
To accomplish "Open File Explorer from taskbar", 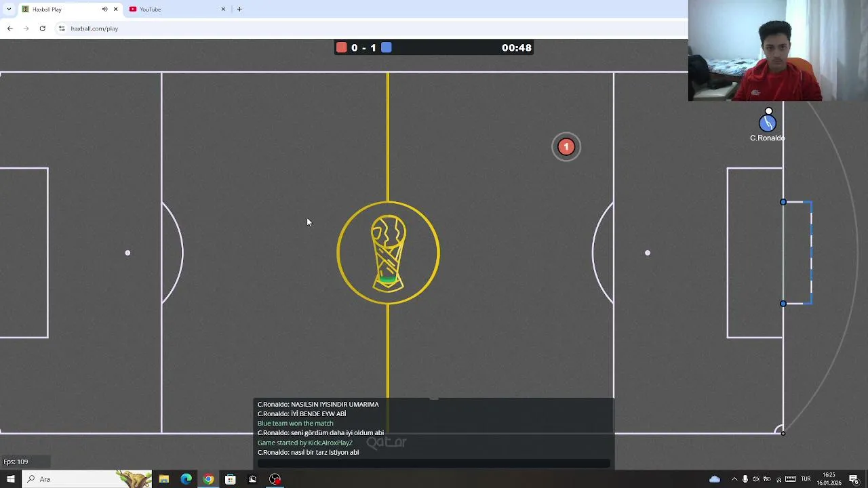I will coord(164,479).
